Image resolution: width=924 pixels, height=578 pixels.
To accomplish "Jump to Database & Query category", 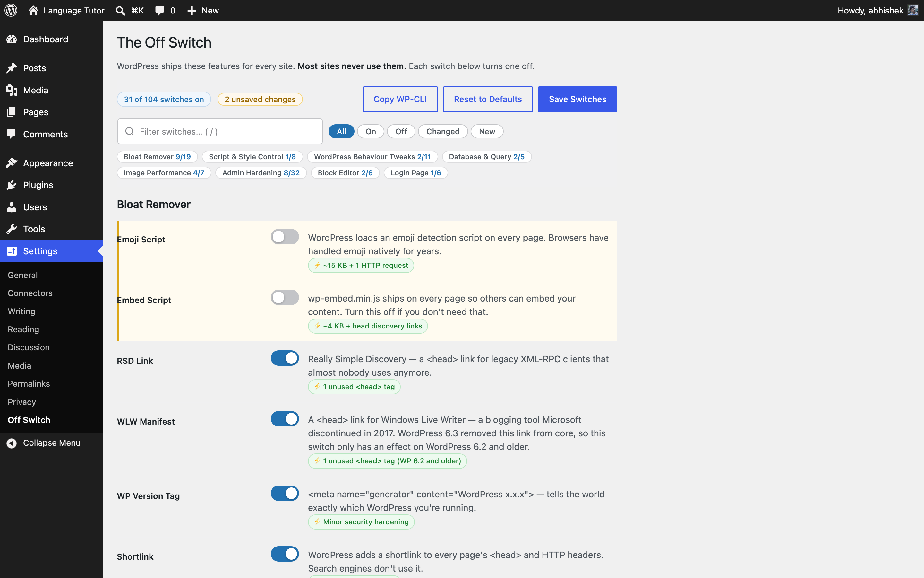I will coord(487,157).
